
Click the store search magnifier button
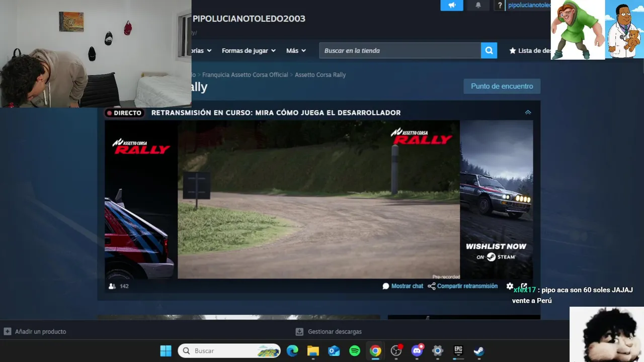click(x=489, y=50)
